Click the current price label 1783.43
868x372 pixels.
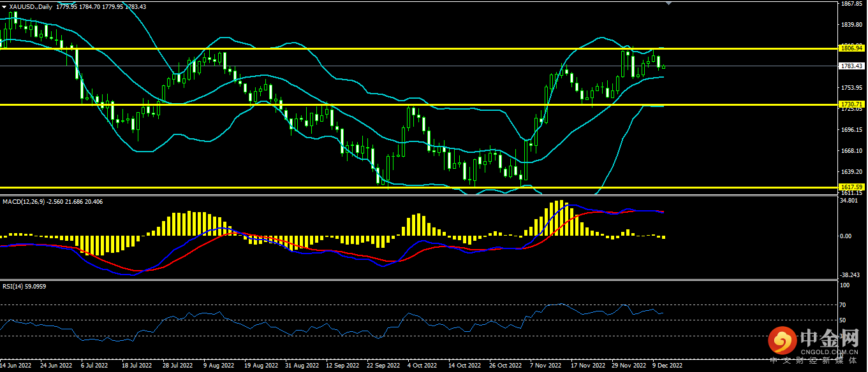pos(851,66)
